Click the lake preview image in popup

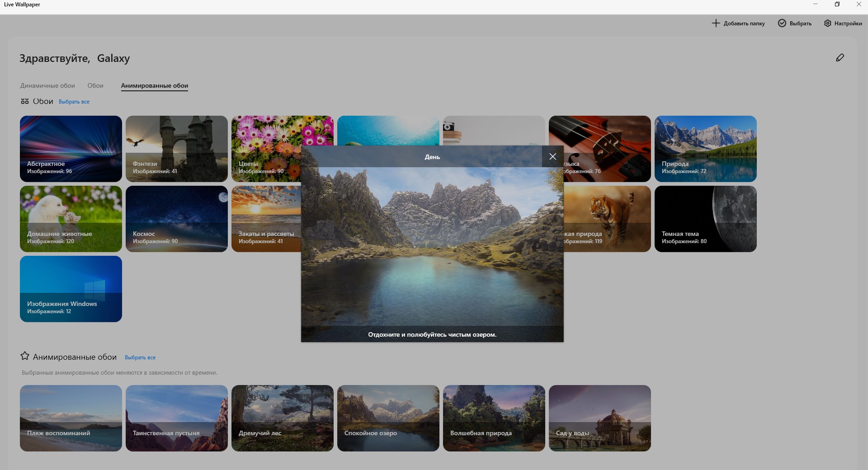coord(432,246)
